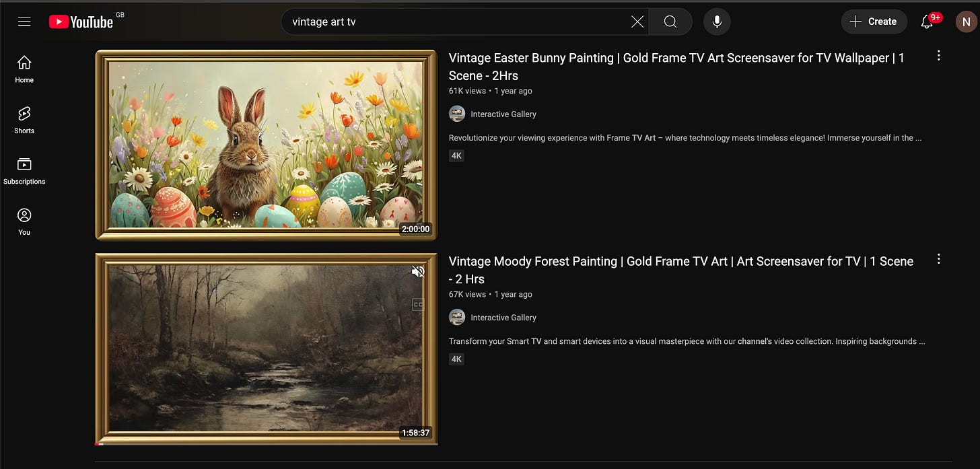Open the Vintage Moody Forest Painting title
The height and width of the screenshot is (469, 980).
pos(681,270)
